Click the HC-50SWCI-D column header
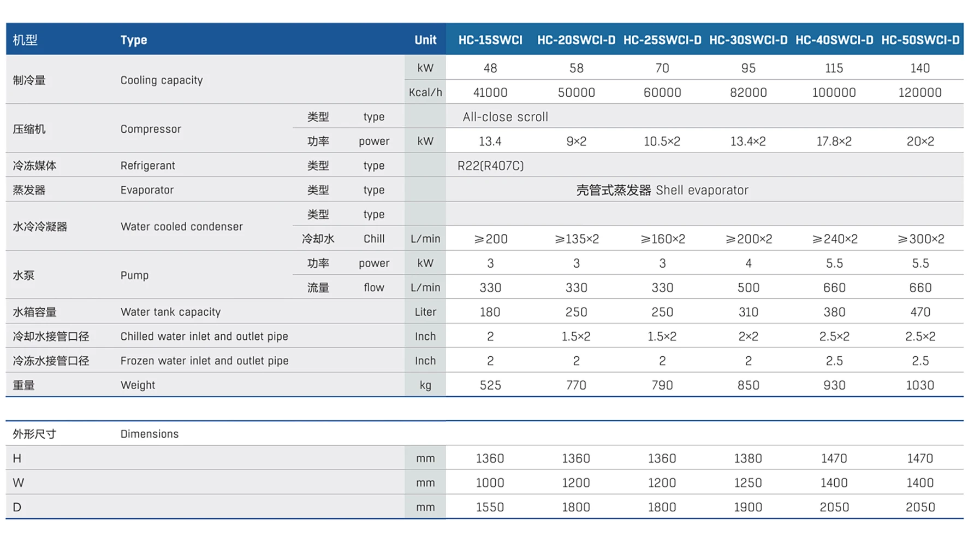 920,40
